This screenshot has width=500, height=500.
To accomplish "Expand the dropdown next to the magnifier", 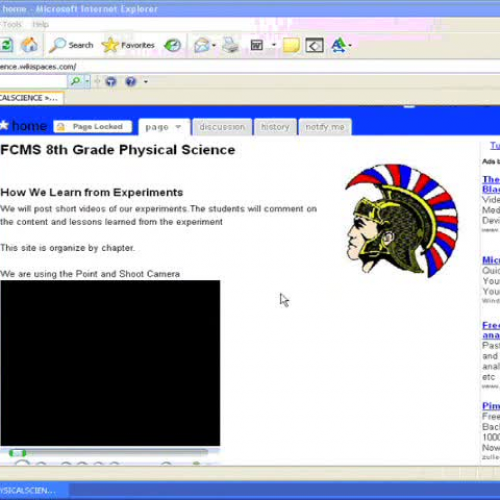I will [x=87, y=81].
